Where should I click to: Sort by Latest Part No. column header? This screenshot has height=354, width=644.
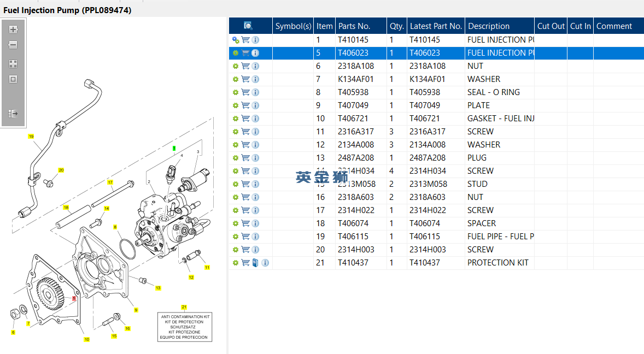click(x=436, y=26)
